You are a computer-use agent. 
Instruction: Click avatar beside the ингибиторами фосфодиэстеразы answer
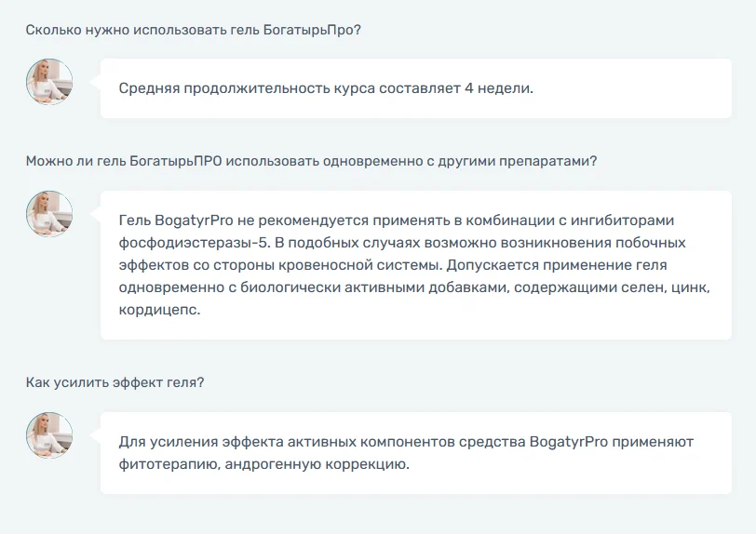[49, 213]
